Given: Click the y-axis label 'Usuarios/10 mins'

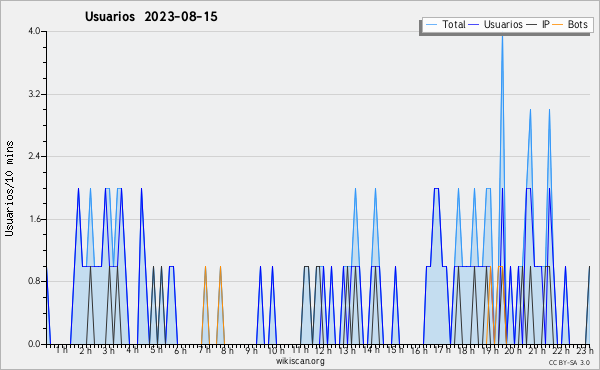Looking at the screenshot, I should pos(9,188).
